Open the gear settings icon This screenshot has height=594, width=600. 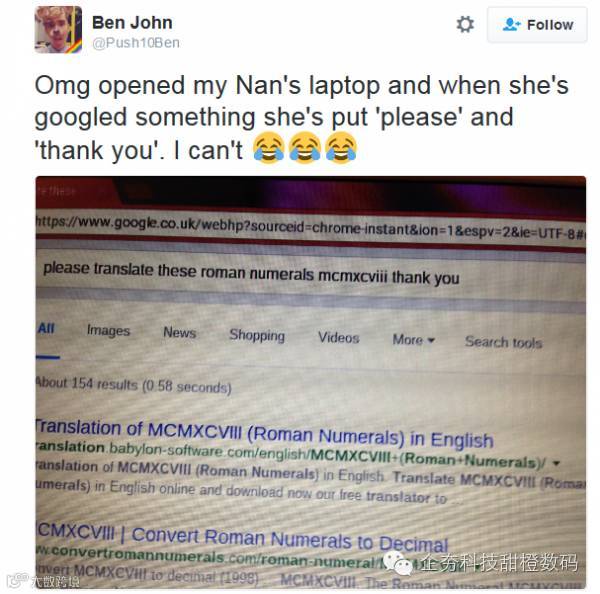(465, 24)
